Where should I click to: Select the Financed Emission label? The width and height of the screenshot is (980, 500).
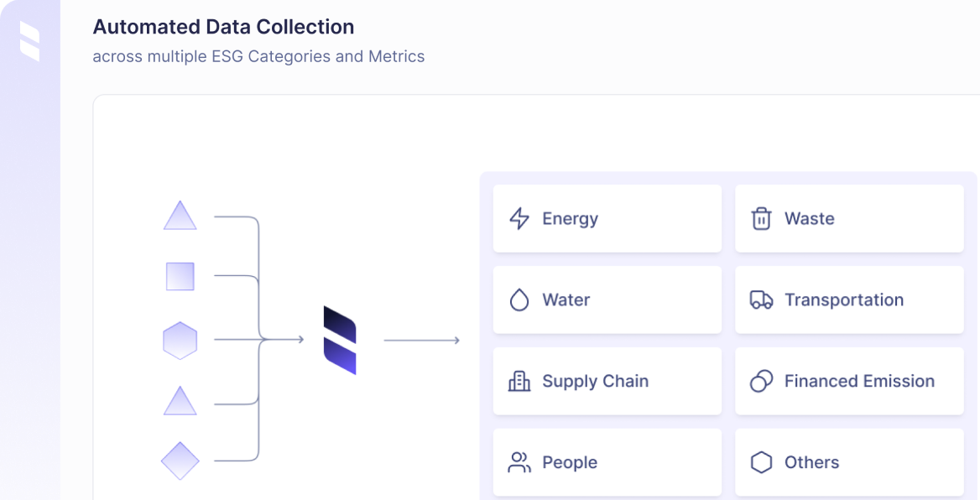click(x=859, y=382)
